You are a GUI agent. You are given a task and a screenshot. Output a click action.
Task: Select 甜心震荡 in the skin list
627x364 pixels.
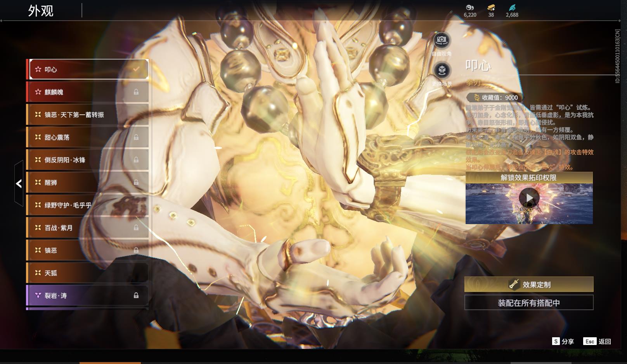tap(88, 137)
